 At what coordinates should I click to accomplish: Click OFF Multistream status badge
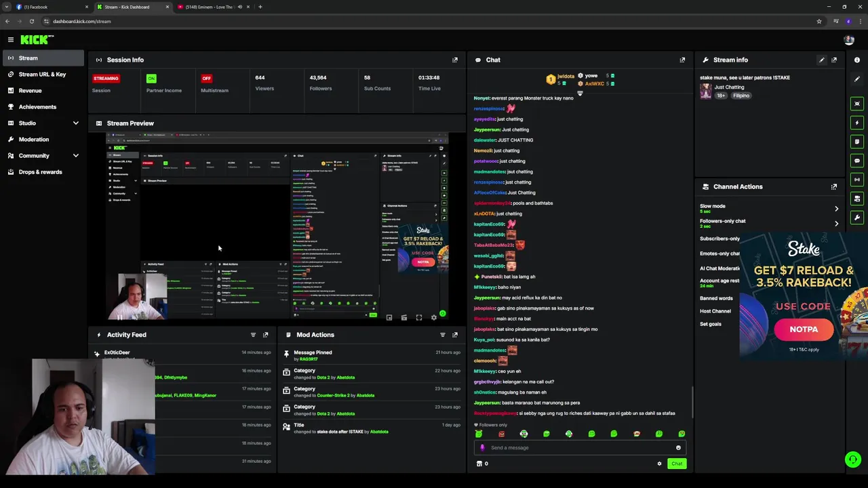click(x=206, y=79)
